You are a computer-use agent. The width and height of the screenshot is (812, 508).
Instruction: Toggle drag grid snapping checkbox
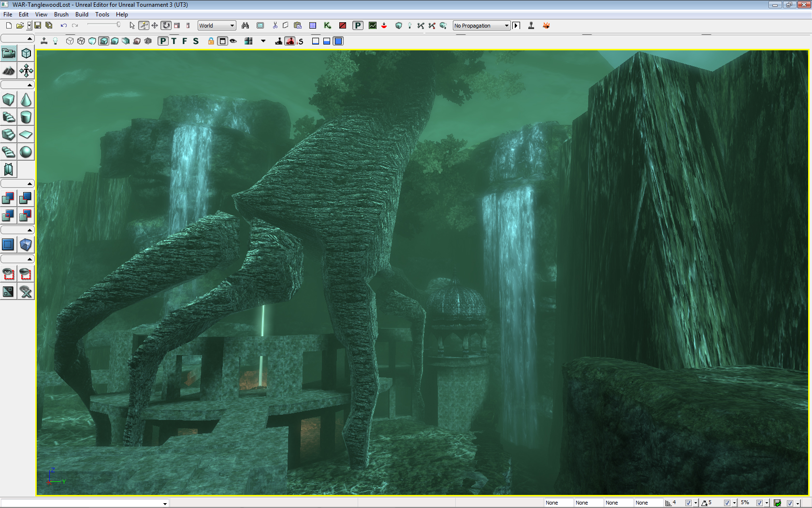(x=688, y=503)
